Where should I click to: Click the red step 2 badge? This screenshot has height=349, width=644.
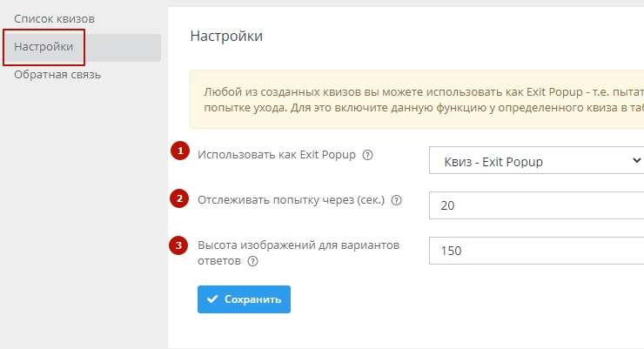click(x=179, y=198)
